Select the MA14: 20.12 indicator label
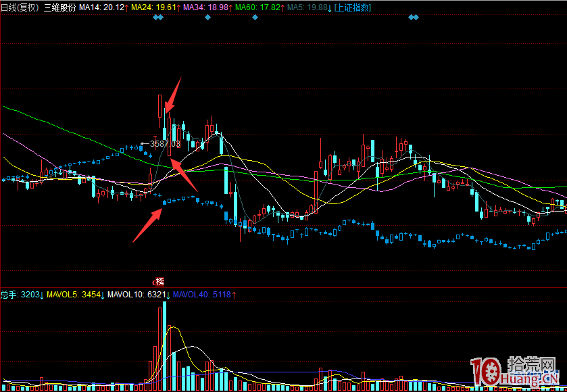This screenshot has width=567, height=392. tap(104, 7)
